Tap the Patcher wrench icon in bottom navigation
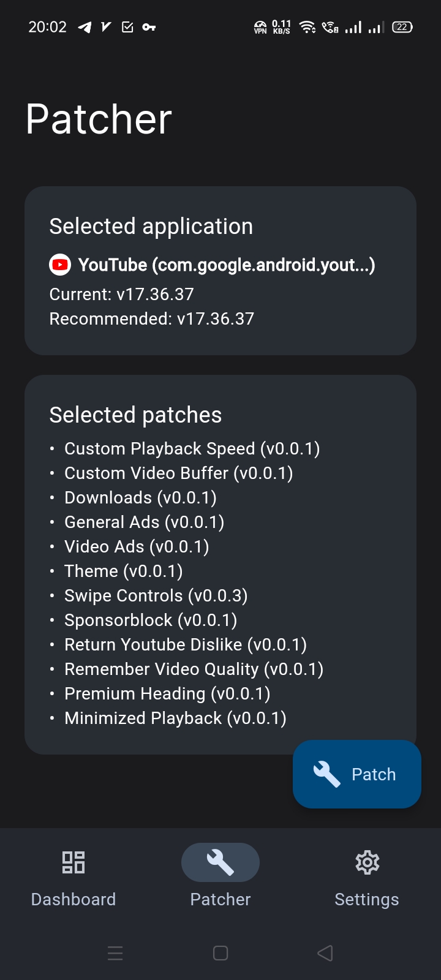 220,862
